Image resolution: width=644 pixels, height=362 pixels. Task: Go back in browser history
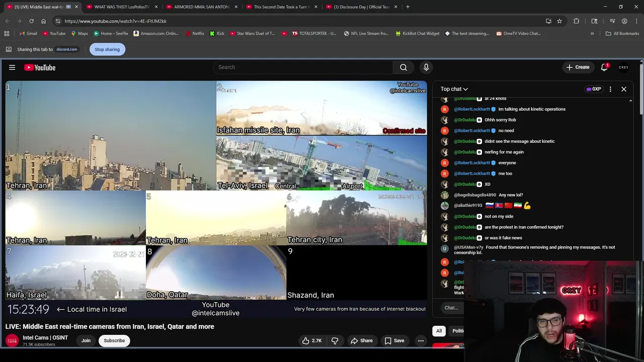click(x=7, y=21)
